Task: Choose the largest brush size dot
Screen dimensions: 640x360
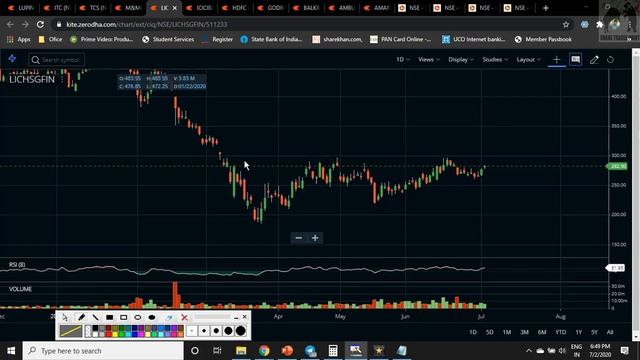Action: (x=241, y=331)
